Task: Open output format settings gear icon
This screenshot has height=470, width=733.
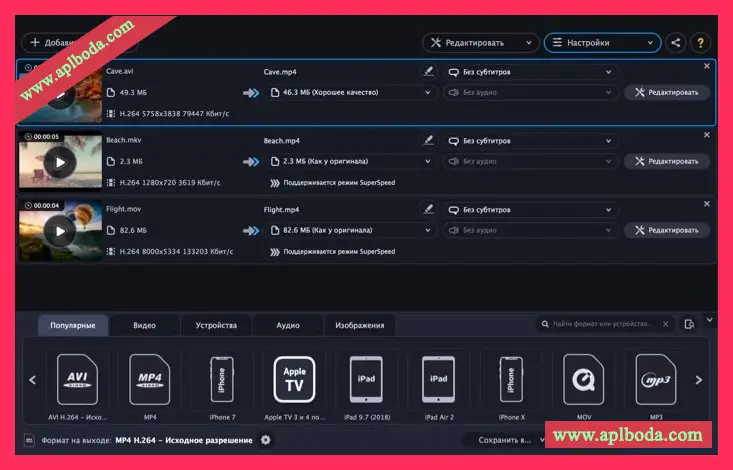Action: point(265,440)
